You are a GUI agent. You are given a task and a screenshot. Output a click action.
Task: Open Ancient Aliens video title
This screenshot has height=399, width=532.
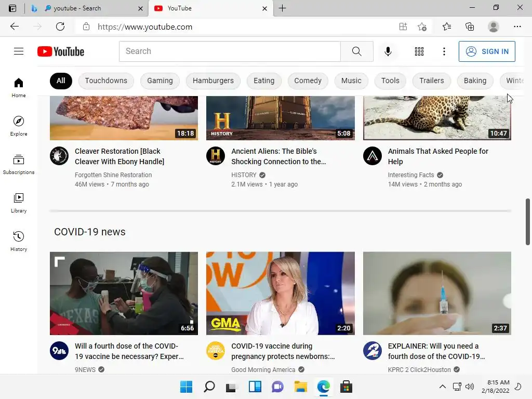point(278,156)
